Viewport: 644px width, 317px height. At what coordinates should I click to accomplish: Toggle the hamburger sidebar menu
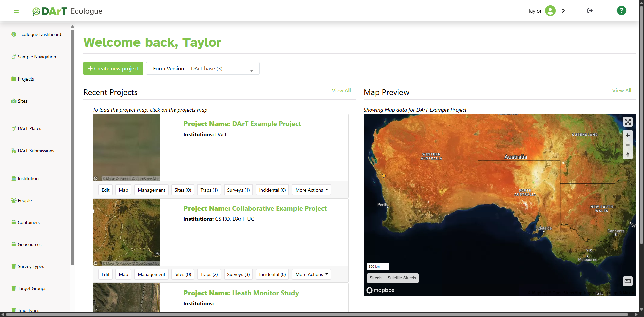tap(16, 11)
